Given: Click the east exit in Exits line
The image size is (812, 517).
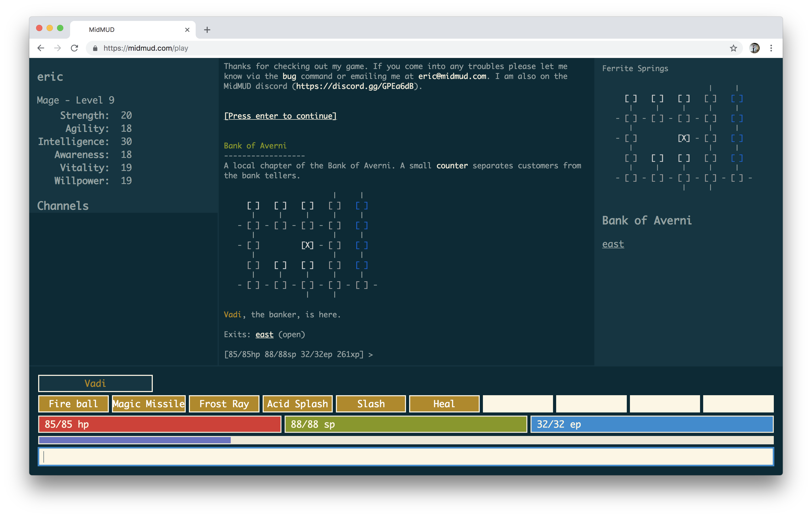Looking at the screenshot, I should 264,334.
